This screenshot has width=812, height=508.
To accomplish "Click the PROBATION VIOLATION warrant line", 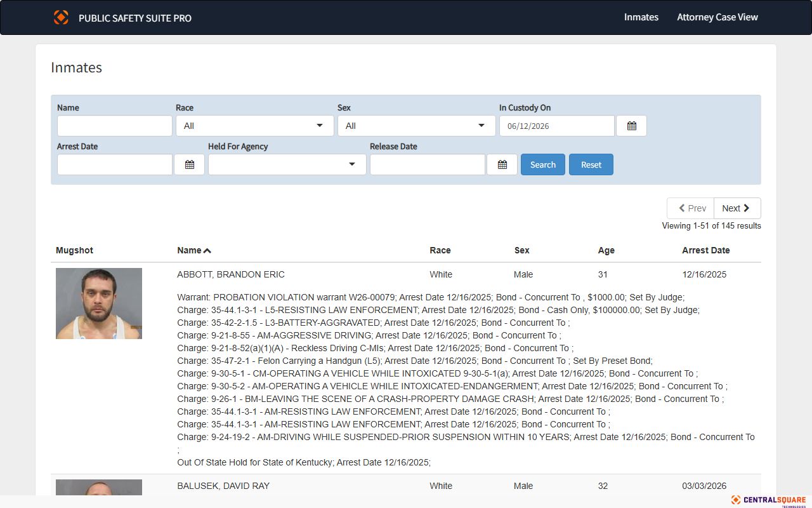I will point(431,297).
